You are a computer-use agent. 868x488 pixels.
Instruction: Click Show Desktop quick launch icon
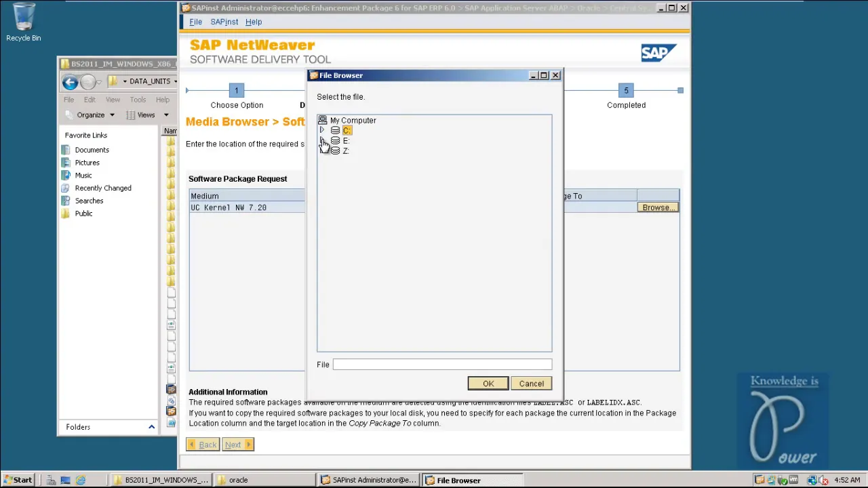[66, 480]
